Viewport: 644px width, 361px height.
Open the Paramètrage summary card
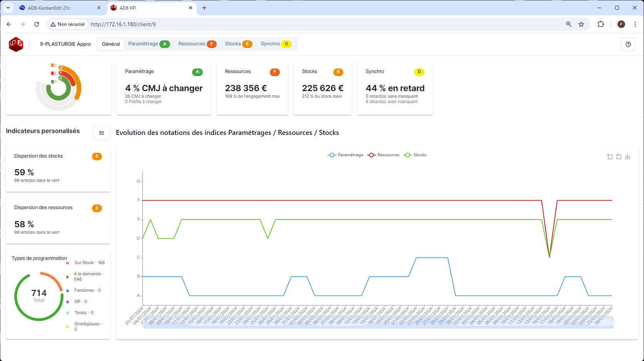click(164, 88)
